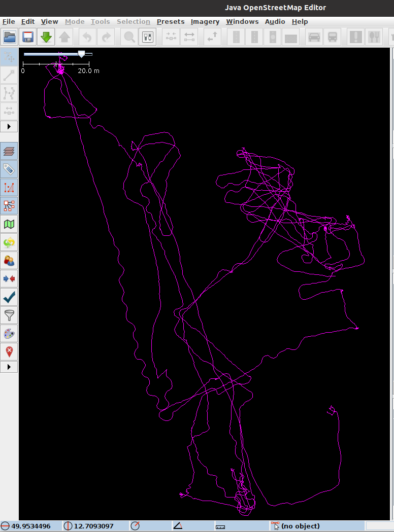Toggle the Tags properties panel
394x532 pixels.
pos(9,169)
